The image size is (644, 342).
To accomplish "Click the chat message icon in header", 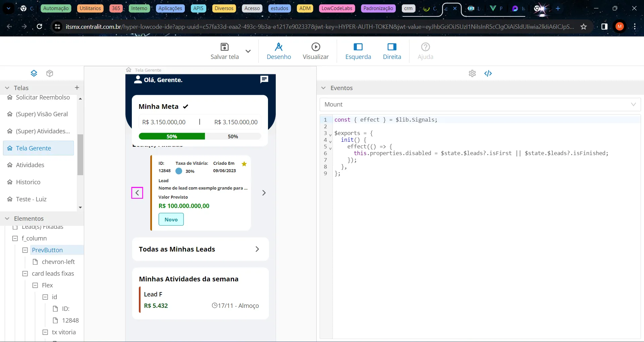I will 264,79.
